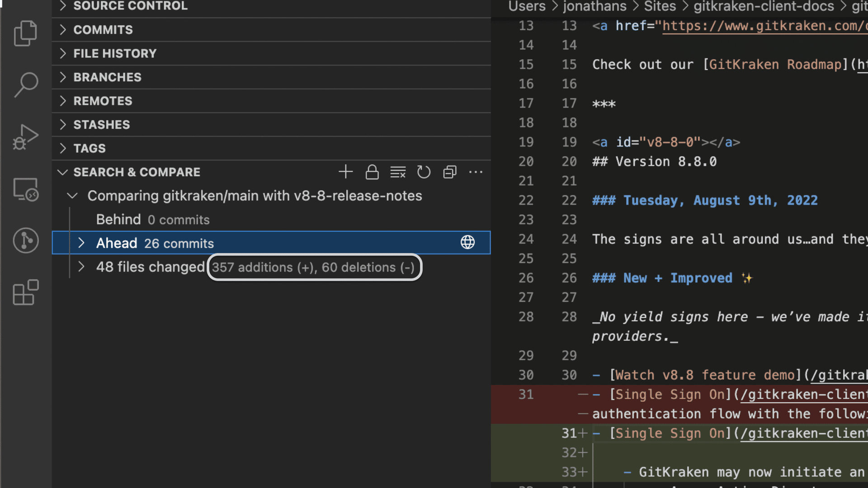Expand the STASHES section
This screenshot has width=868, height=488.
point(102,125)
